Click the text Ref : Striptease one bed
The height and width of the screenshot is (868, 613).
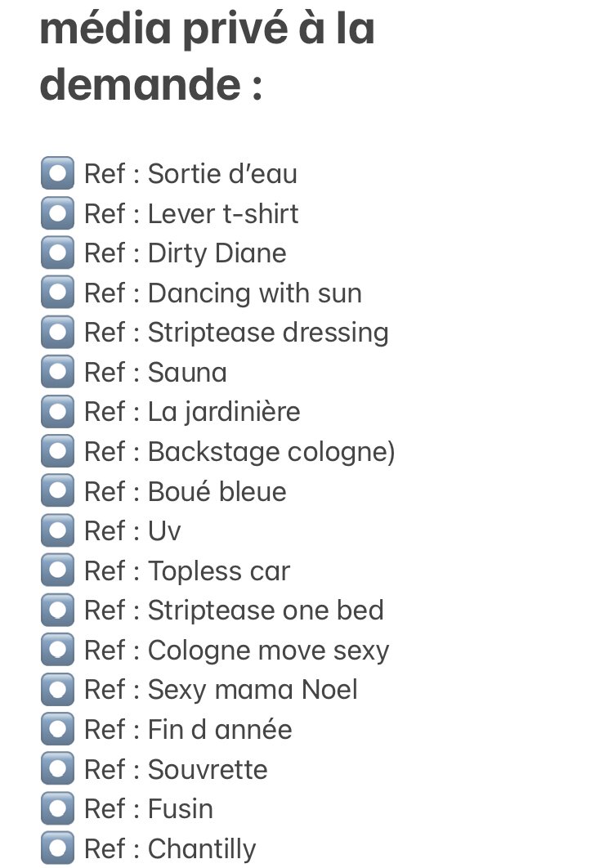[234, 610]
